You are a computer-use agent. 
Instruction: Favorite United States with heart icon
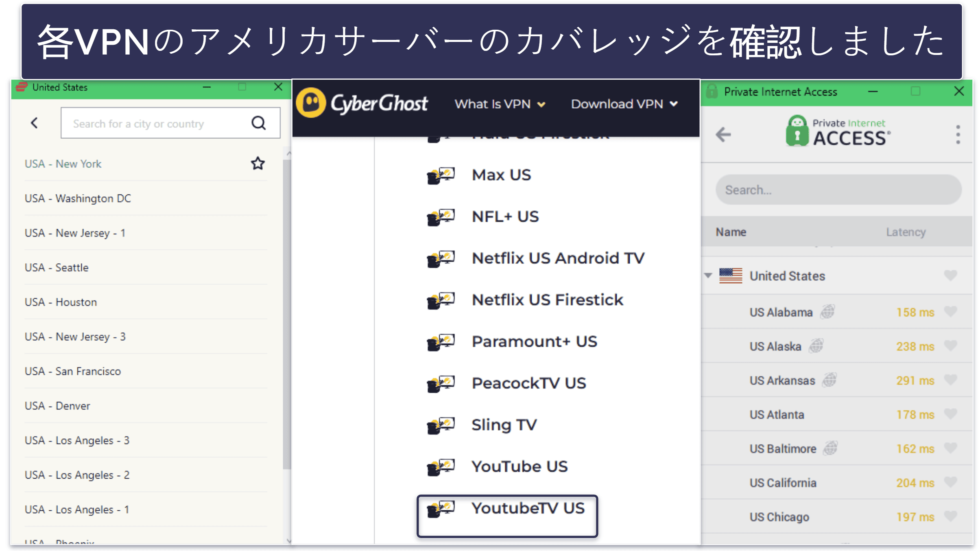951,275
